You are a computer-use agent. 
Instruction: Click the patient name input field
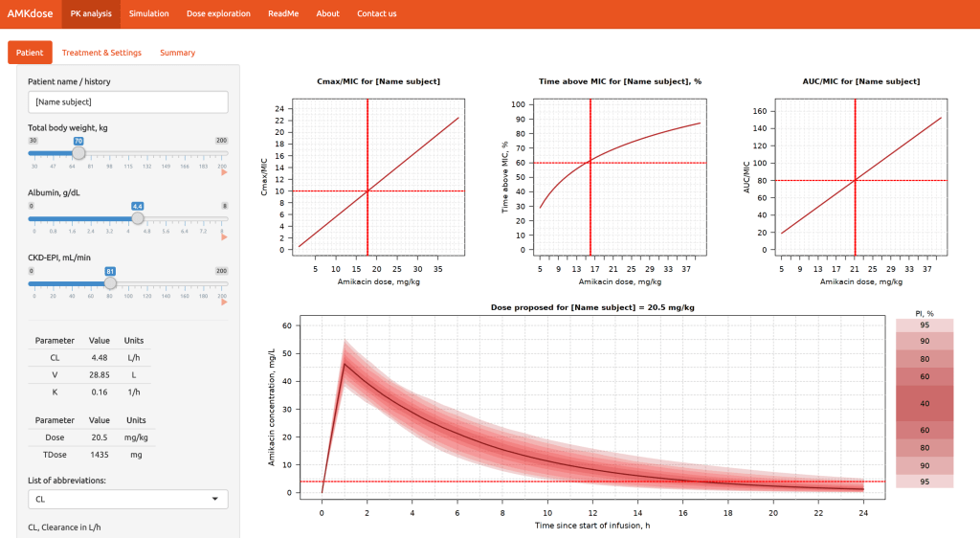tap(128, 101)
